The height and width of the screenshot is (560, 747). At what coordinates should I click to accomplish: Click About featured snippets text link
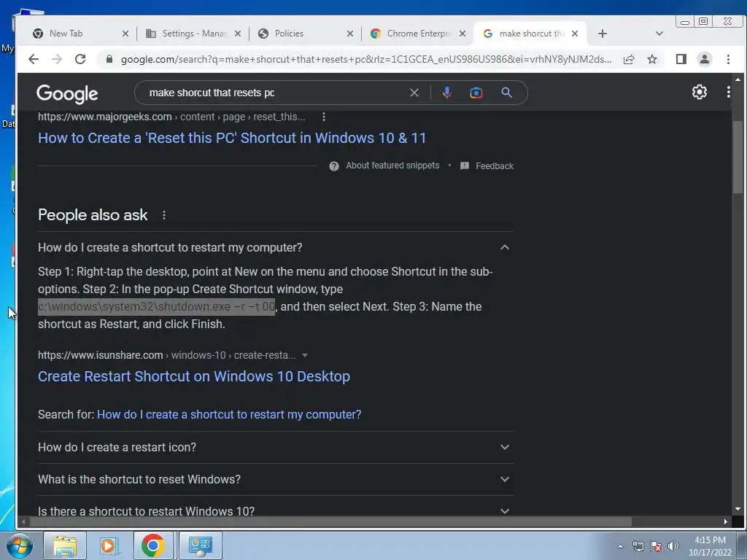click(x=392, y=166)
